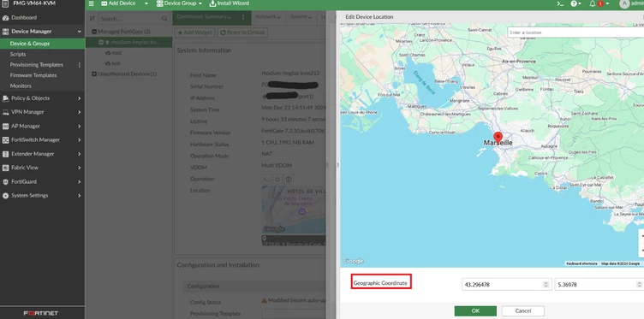Select Device & Groups in sidebar
The image size is (644, 319).
(x=30, y=44)
